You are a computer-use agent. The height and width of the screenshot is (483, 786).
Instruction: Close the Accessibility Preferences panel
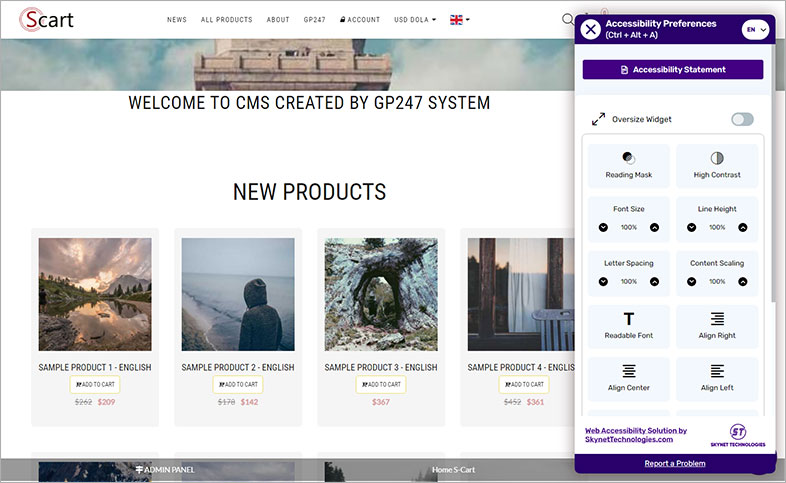pos(591,29)
